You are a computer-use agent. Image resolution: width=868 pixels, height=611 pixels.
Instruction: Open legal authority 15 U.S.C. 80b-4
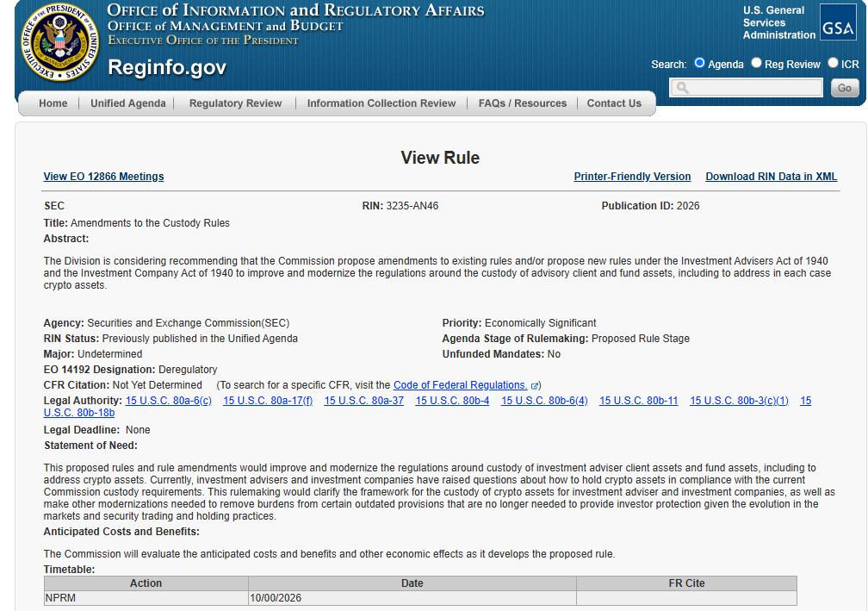452,401
